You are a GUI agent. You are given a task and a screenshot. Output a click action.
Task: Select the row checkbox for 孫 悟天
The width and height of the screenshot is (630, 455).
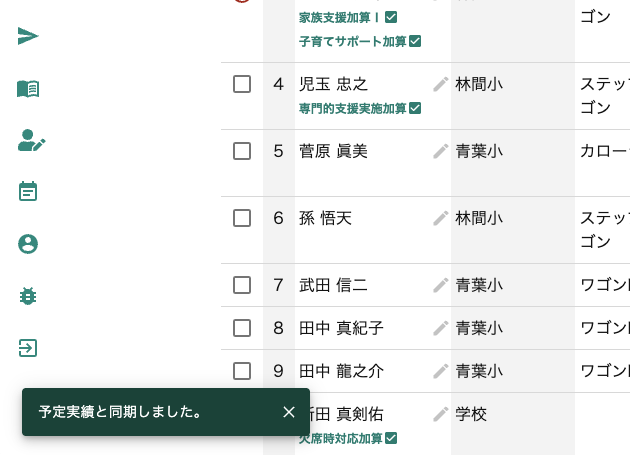pyautogui.click(x=242, y=218)
